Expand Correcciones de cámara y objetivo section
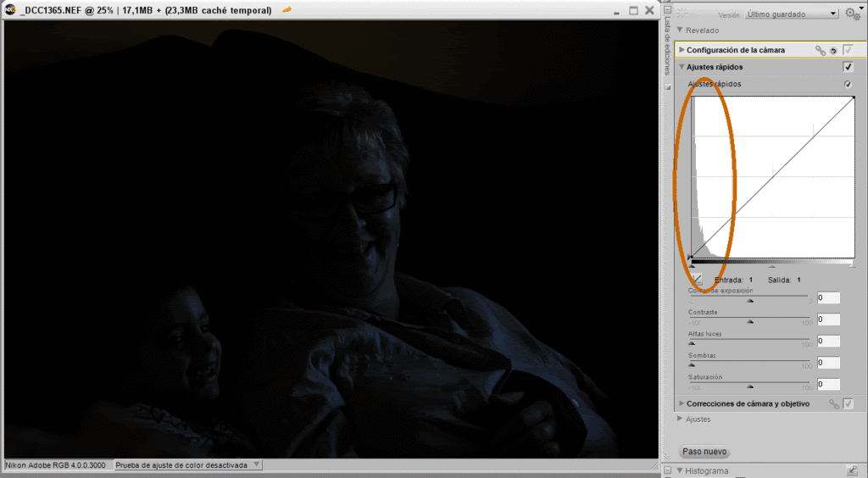 (682, 403)
